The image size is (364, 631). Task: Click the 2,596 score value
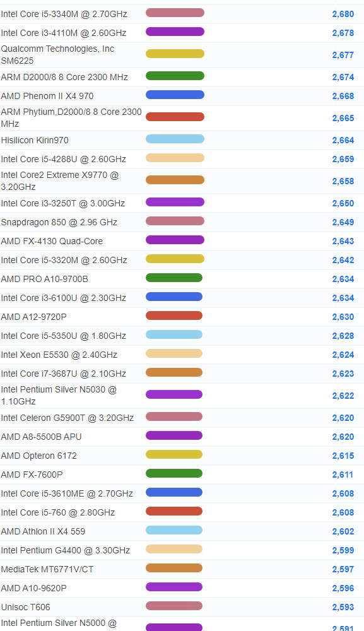(x=343, y=588)
